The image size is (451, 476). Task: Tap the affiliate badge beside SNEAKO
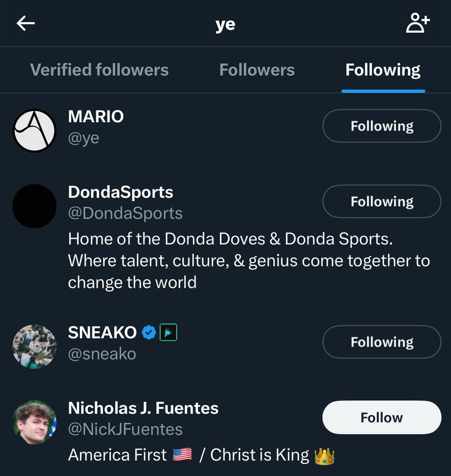[168, 332]
